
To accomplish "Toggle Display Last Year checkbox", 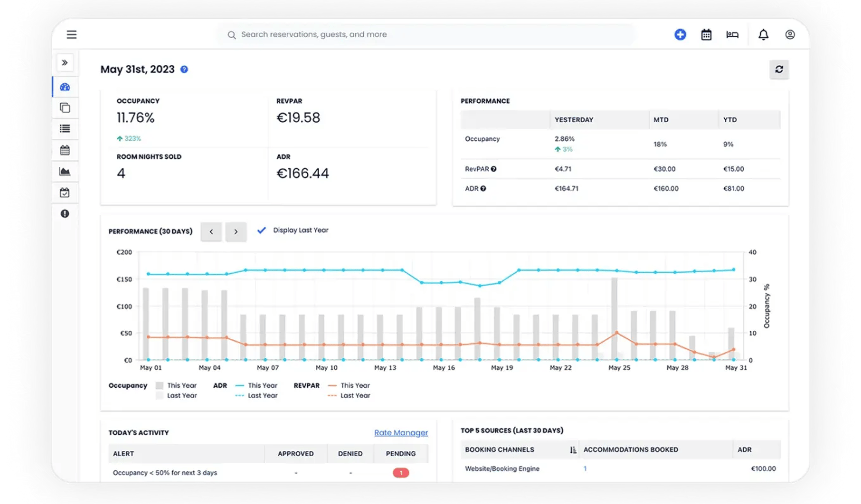I will coord(262,230).
